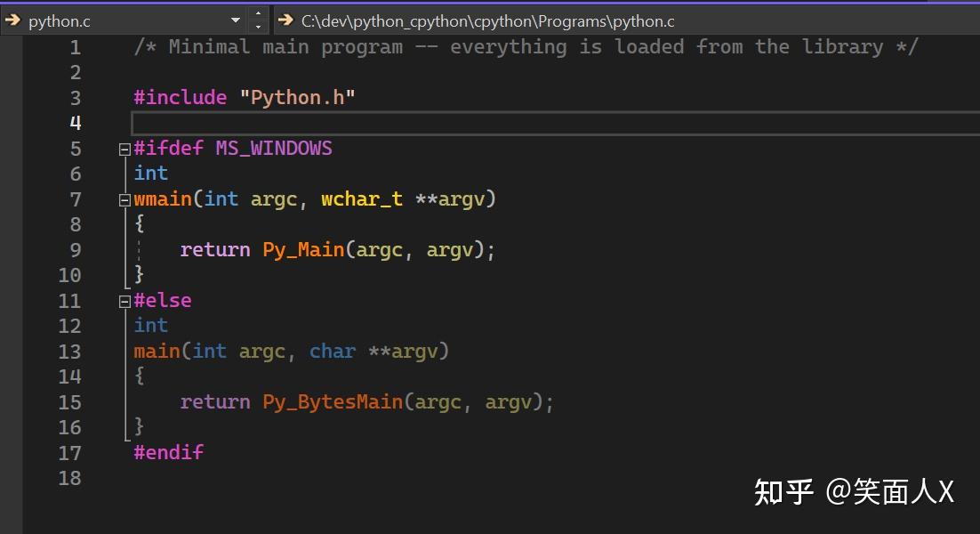The image size is (980, 534).
Task: Click line number 15 in the gutter
Action: pyautogui.click(x=70, y=401)
